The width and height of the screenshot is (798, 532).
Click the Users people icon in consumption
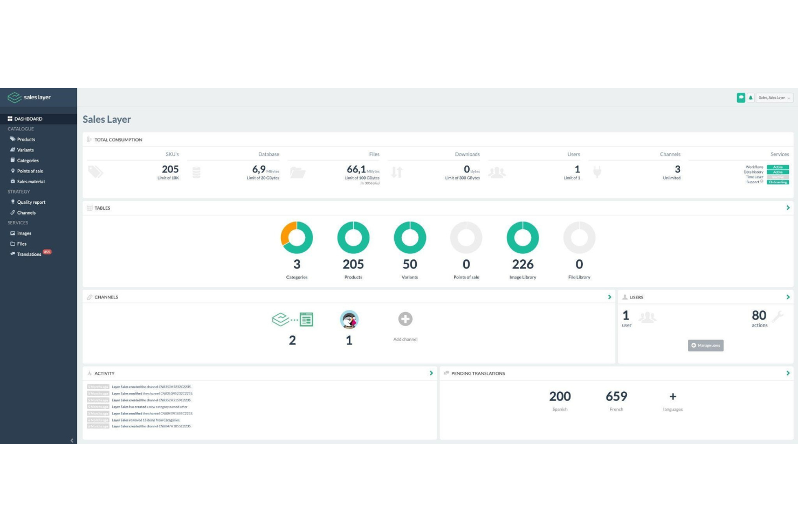coord(497,172)
